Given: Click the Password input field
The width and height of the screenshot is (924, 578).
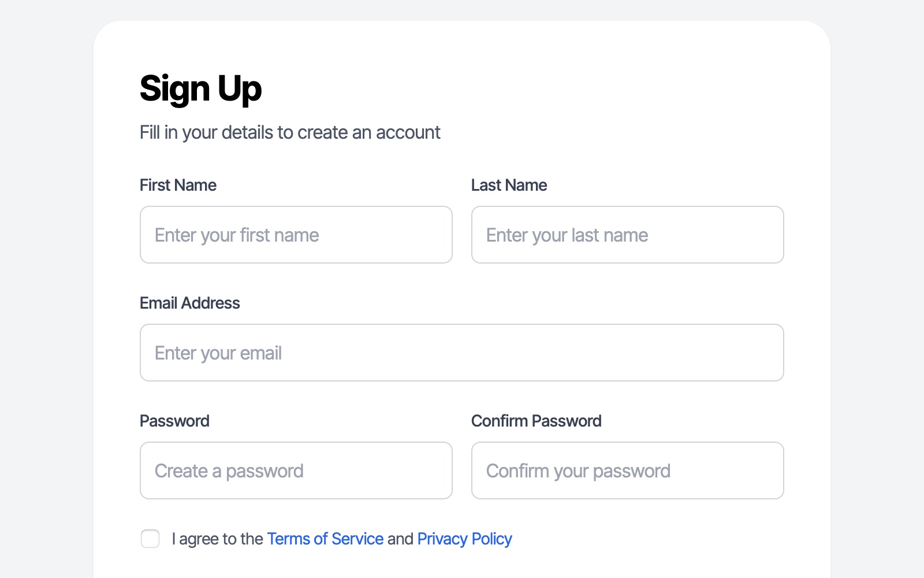Looking at the screenshot, I should 296,470.
